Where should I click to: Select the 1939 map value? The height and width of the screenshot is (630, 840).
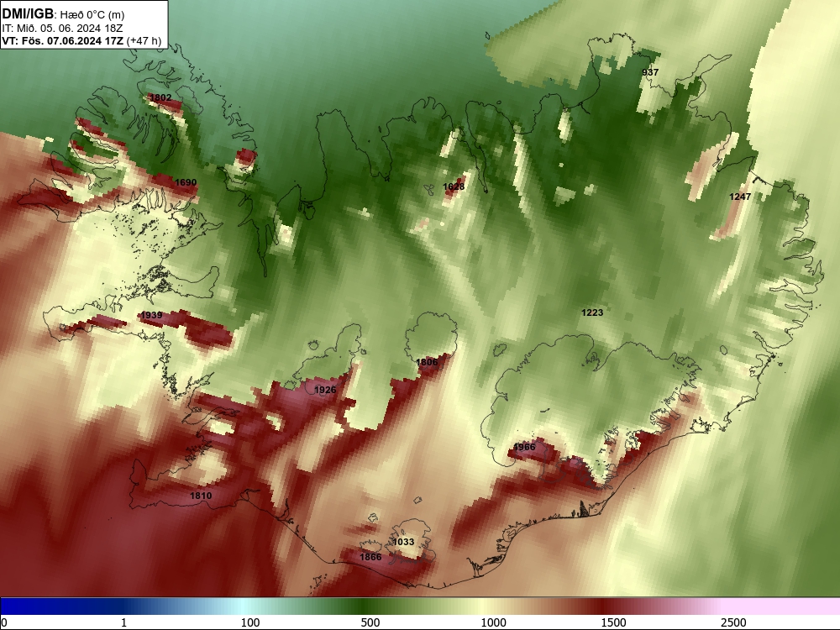tap(151, 315)
